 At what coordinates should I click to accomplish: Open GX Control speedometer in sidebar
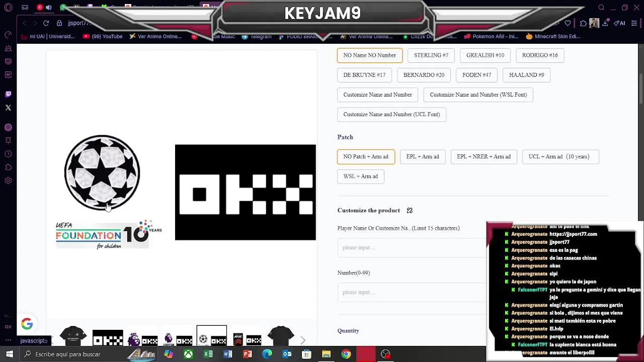[8, 35]
